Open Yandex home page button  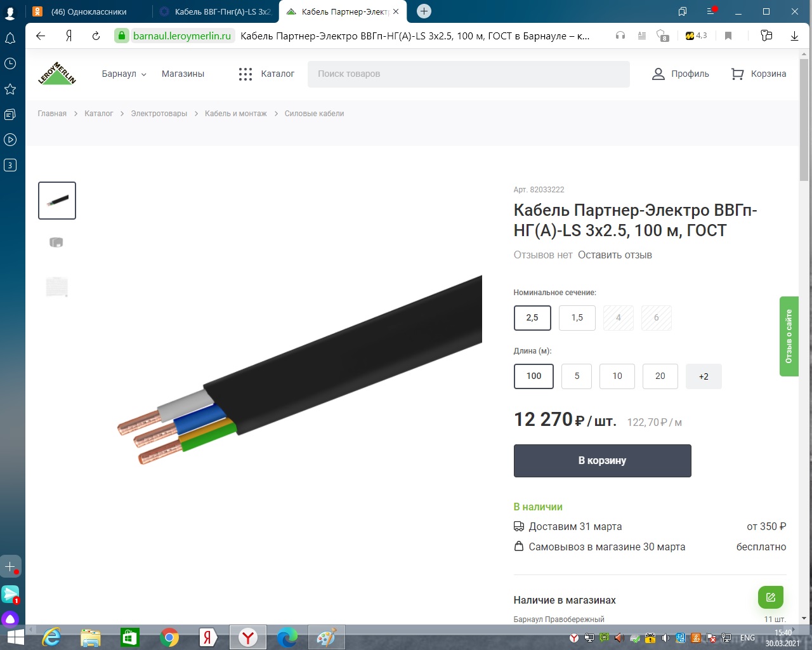[x=69, y=36]
